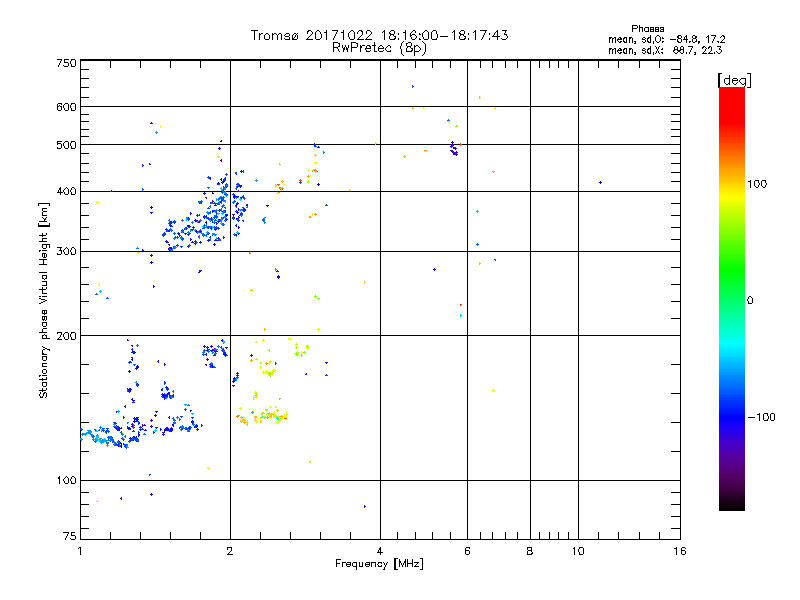Click the colorbar tick label '-100'
Screen dimensions: 800x600
tap(761, 417)
